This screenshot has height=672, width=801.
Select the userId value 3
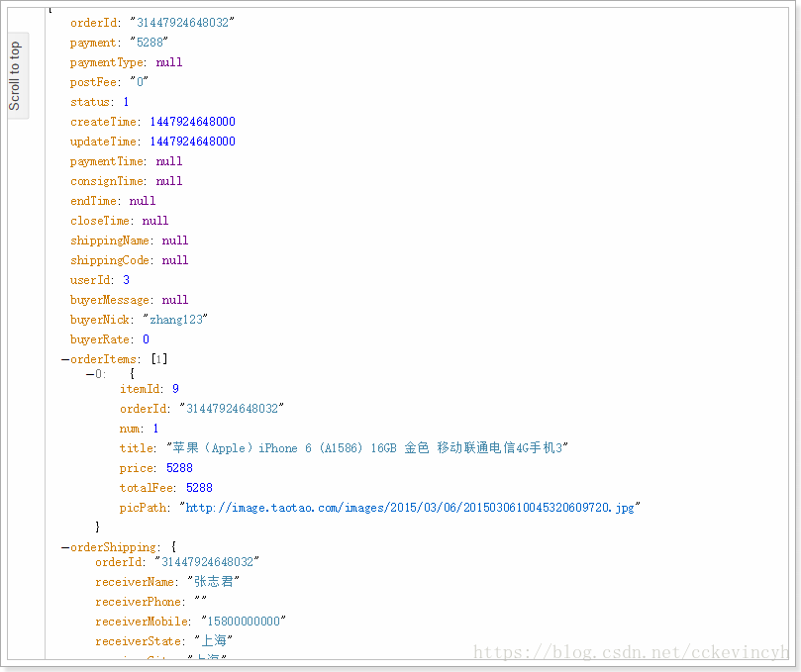click(x=126, y=280)
